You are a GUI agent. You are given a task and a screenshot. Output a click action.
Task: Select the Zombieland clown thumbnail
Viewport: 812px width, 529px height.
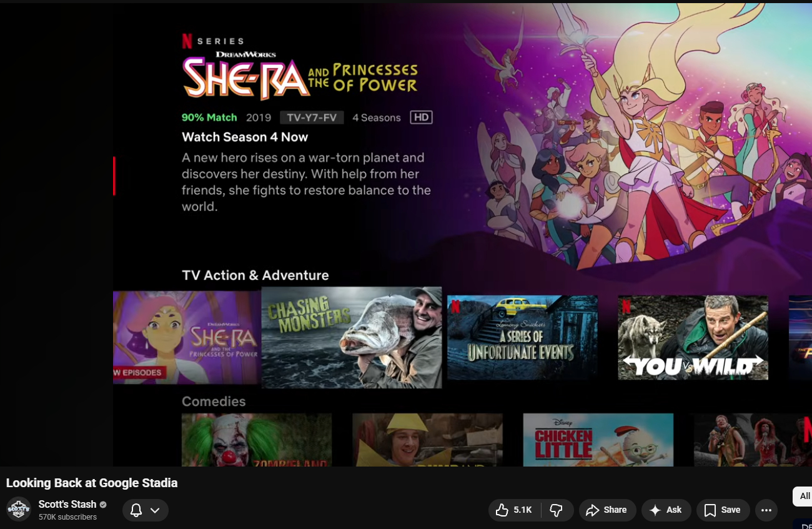pos(256,440)
